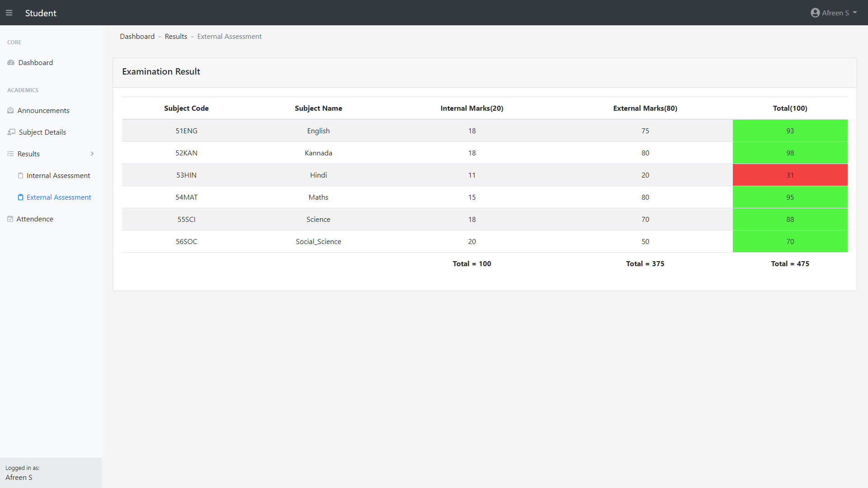Image resolution: width=868 pixels, height=488 pixels.
Task: Click the green English total cell 93
Action: [790, 131]
